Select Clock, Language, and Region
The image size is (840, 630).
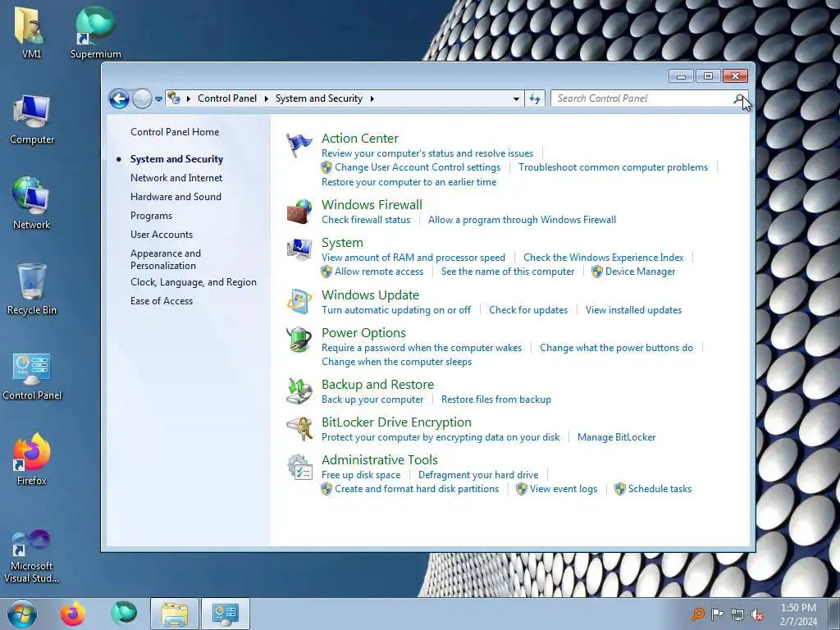click(x=194, y=282)
